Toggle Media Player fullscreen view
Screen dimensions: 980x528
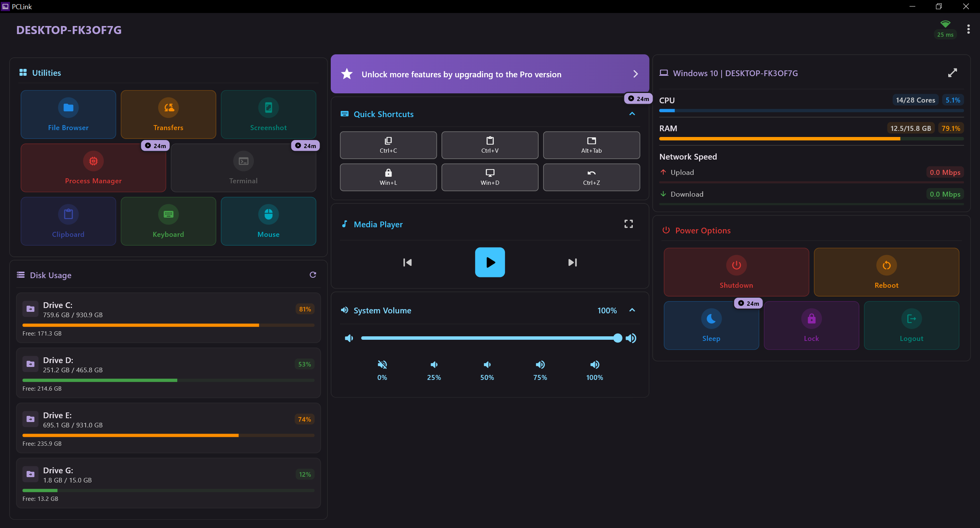point(629,224)
